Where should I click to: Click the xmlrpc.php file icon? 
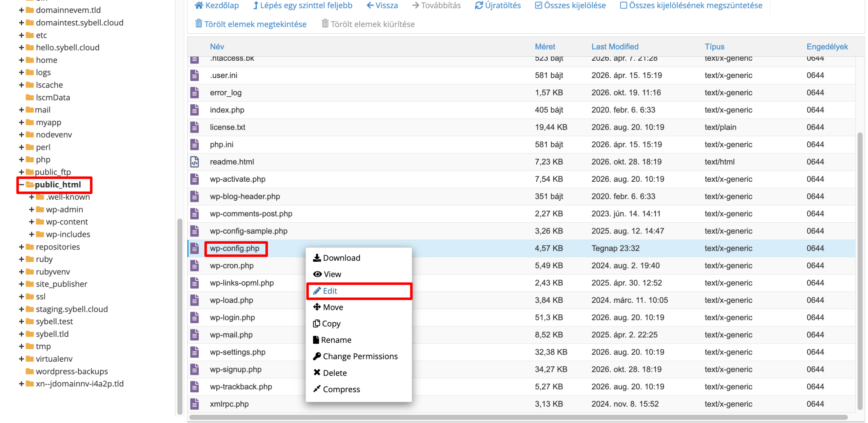click(194, 404)
